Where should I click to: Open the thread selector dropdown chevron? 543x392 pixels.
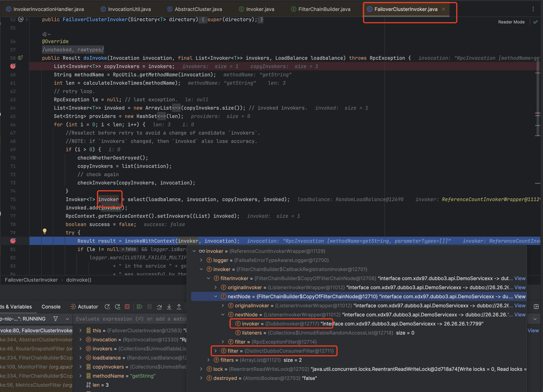pos(67,319)
